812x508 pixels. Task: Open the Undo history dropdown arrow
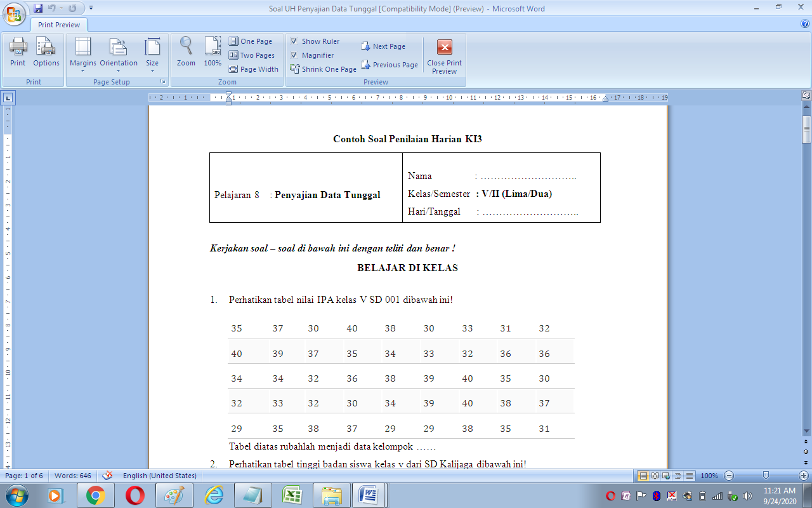point(61,8)
